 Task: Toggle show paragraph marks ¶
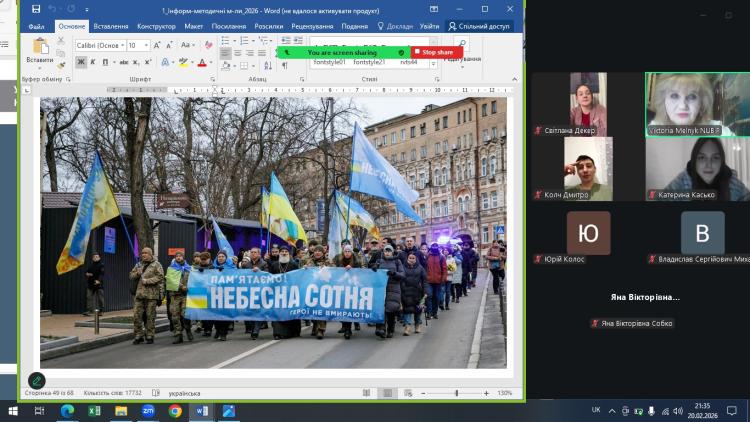(285, 65)
